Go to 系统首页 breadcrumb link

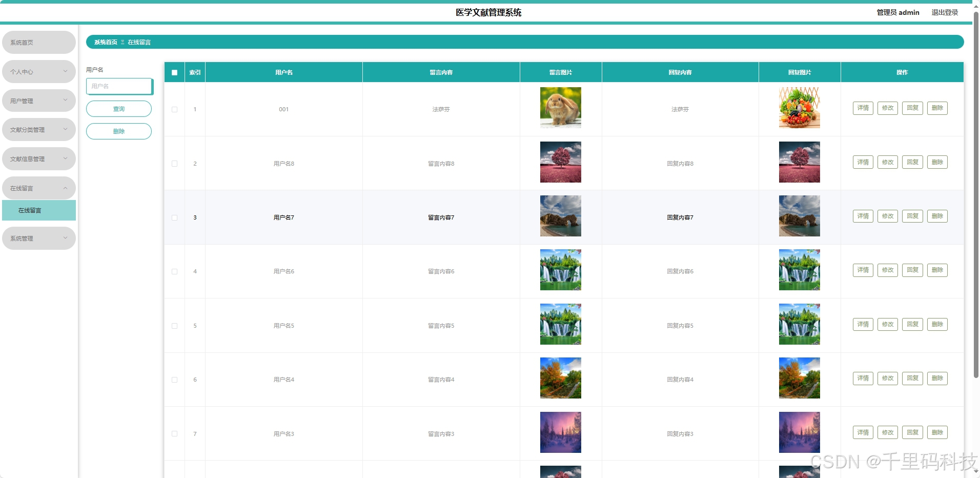point(106,42)
